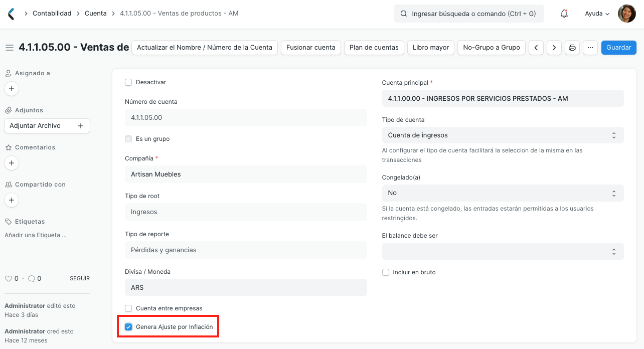Open the user avatar menu
Viewport: 644px width, 349px height.
(626, 14)
